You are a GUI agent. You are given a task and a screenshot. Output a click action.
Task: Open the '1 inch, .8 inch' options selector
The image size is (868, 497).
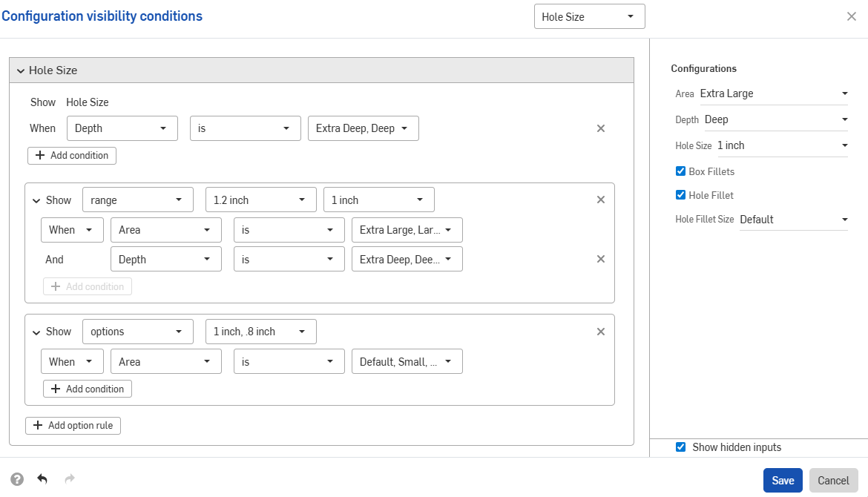[260, 331]
